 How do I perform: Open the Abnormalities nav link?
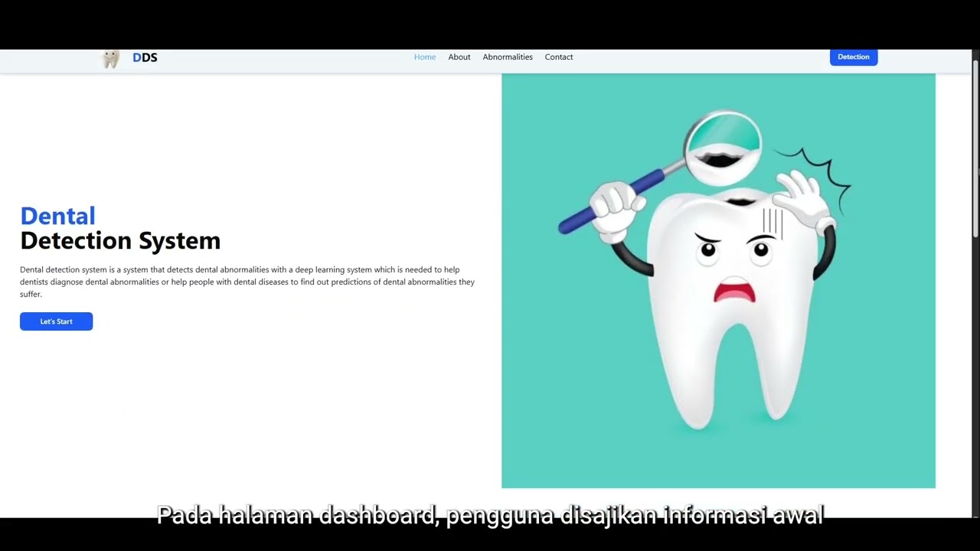point(508,57)
